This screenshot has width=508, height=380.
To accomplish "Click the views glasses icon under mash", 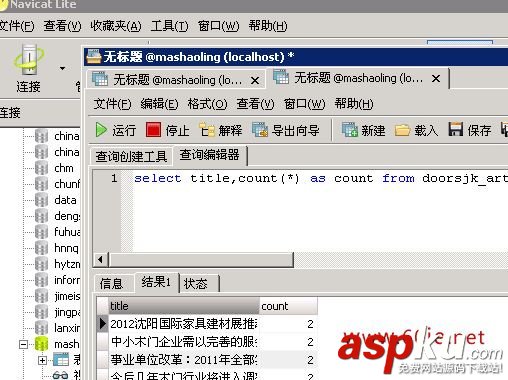I will [x=60, y=375].
